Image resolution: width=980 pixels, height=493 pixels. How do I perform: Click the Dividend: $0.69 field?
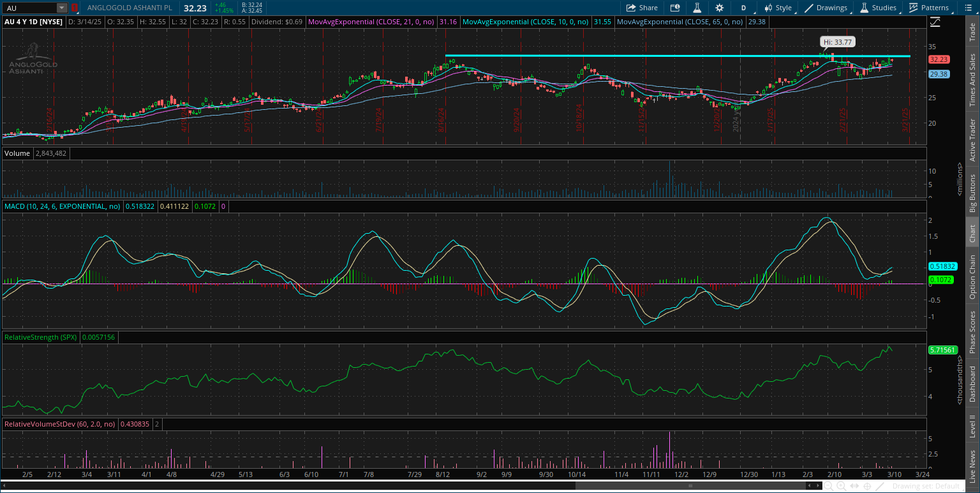click(276, 21)
